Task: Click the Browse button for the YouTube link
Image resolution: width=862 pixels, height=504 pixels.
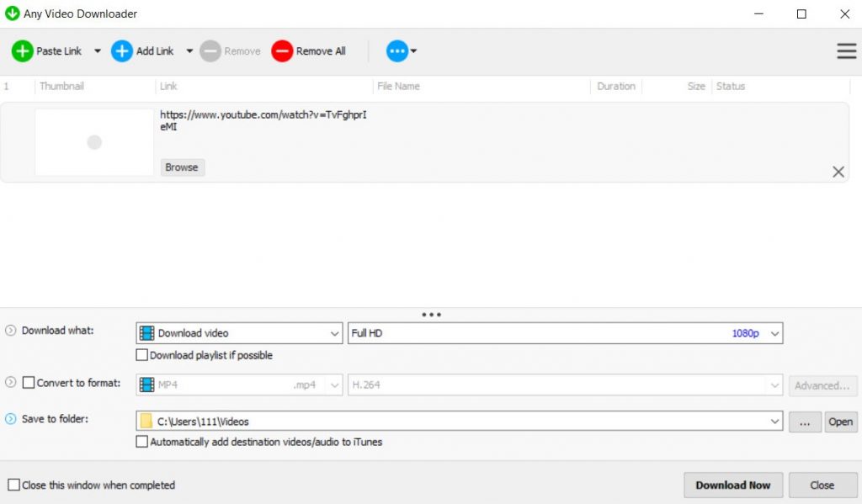Action: tap(182, 167)
